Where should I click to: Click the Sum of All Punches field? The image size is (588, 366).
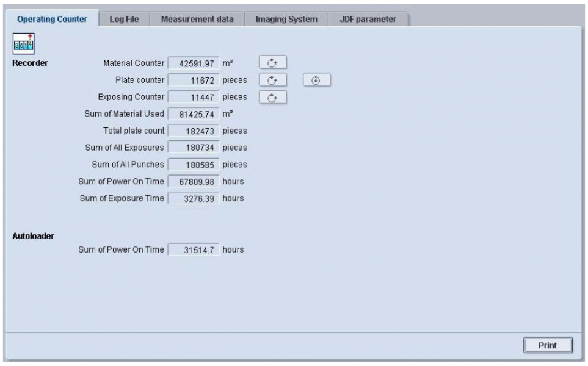tap(193, 165)
